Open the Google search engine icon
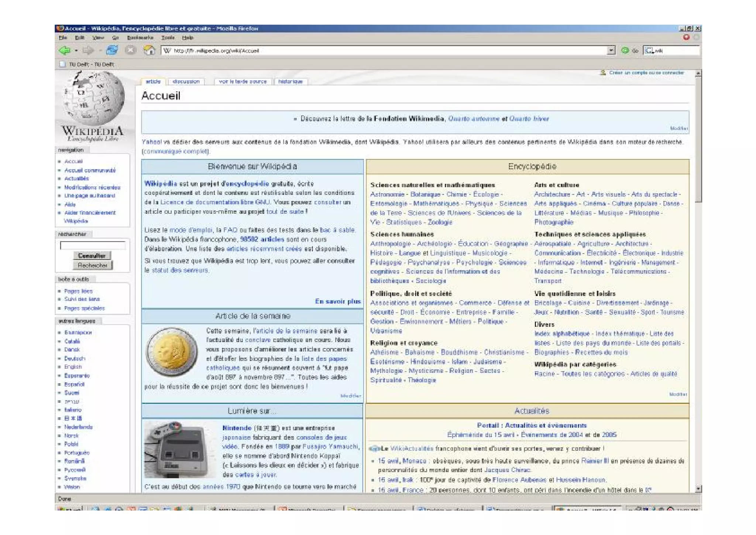The image size is (756, 535). coord(649,51)
